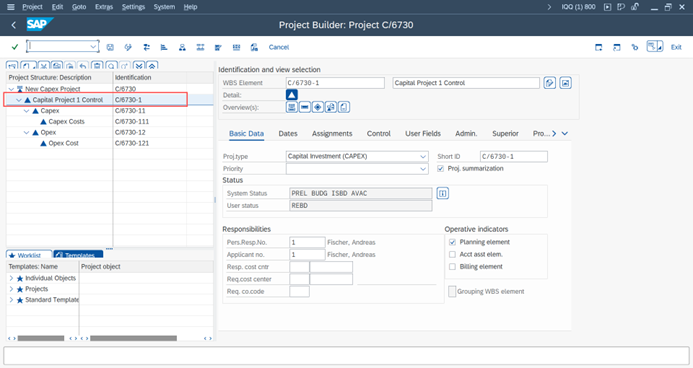Toggle Proj. summarization checkbox
This screenshot has height=368, width=693.
point(440,168)
